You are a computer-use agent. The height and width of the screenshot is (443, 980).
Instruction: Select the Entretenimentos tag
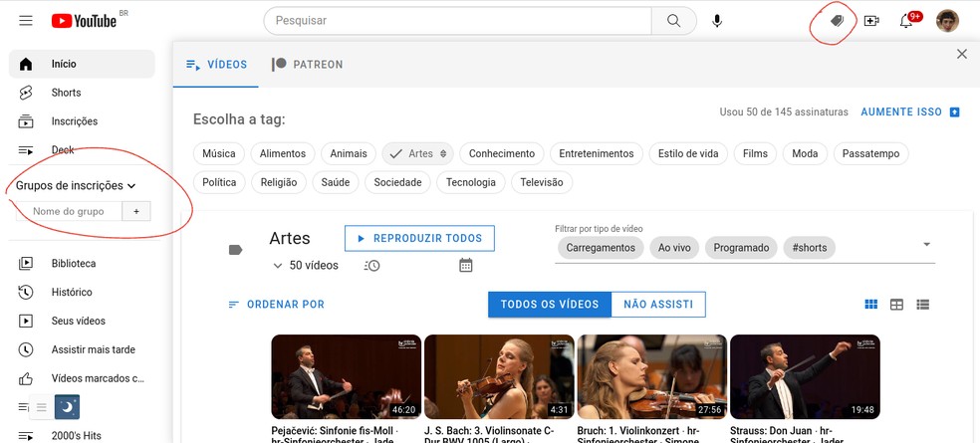click(x=597, y=153)
